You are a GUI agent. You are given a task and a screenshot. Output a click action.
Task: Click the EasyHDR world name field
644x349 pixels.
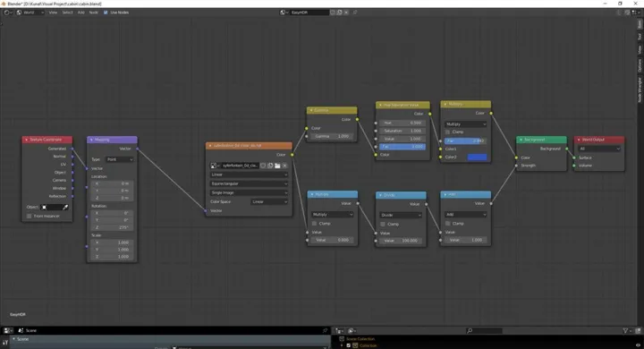[x=309, y=13]
